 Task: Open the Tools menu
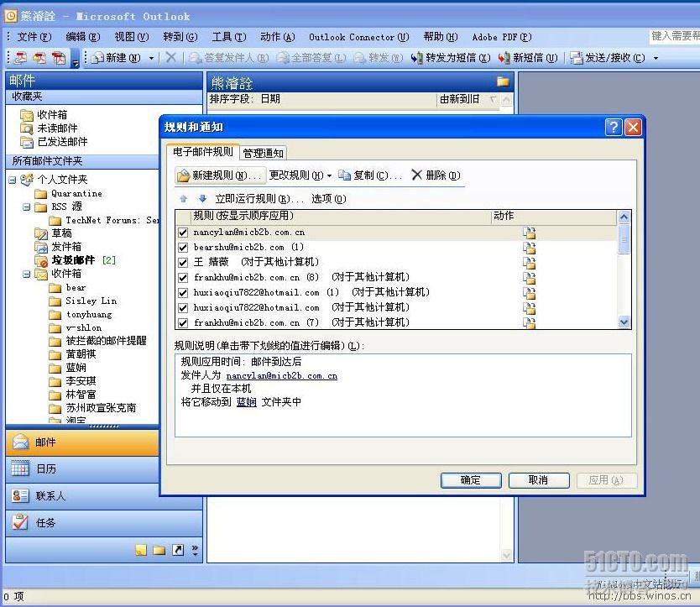pyautogui.click(x=228, y=37)
